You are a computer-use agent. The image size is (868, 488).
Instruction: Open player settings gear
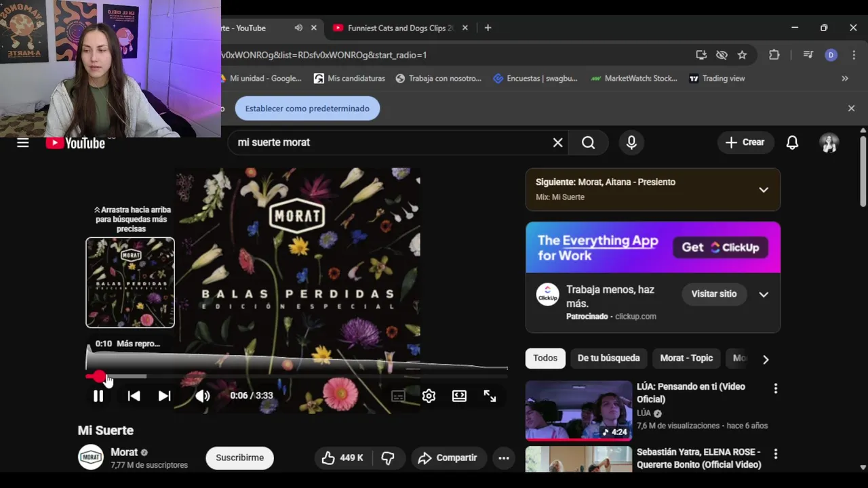click(429, 396)
